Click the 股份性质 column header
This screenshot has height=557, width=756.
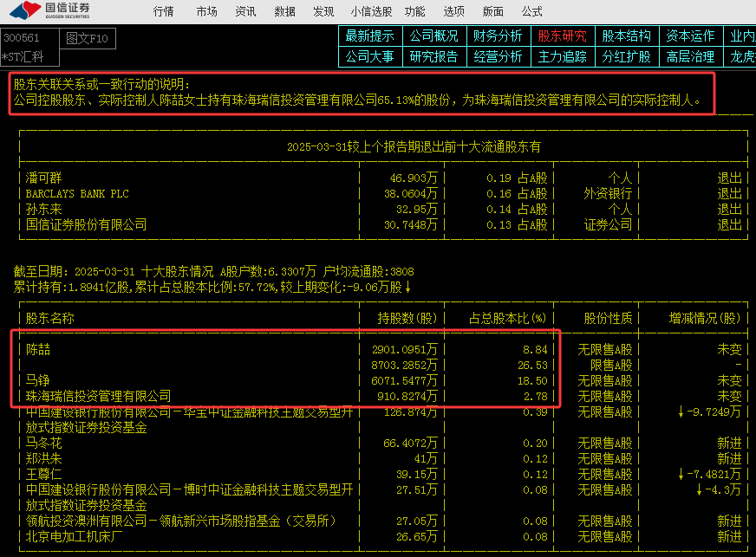(608, 318)
